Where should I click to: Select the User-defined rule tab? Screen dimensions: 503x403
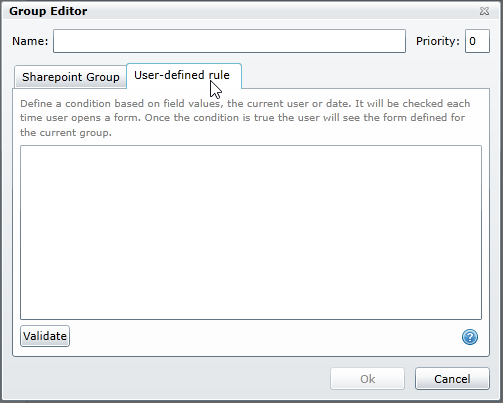[184, 76]
